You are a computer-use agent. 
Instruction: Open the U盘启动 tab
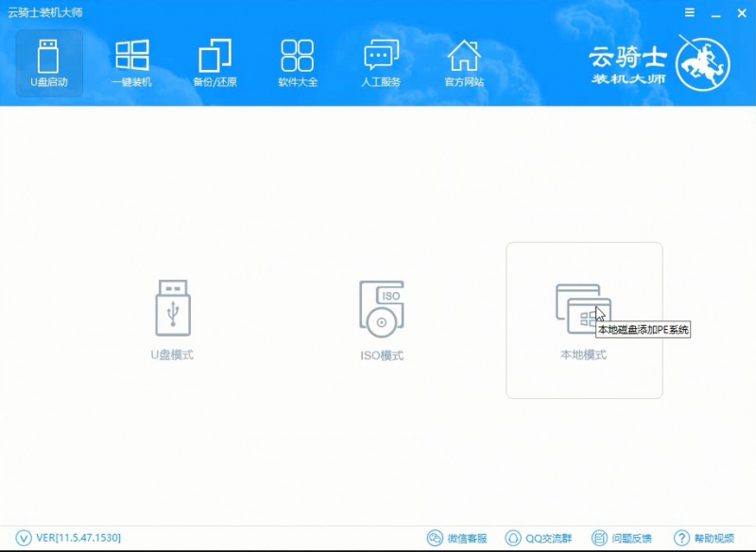pos(49,63)
